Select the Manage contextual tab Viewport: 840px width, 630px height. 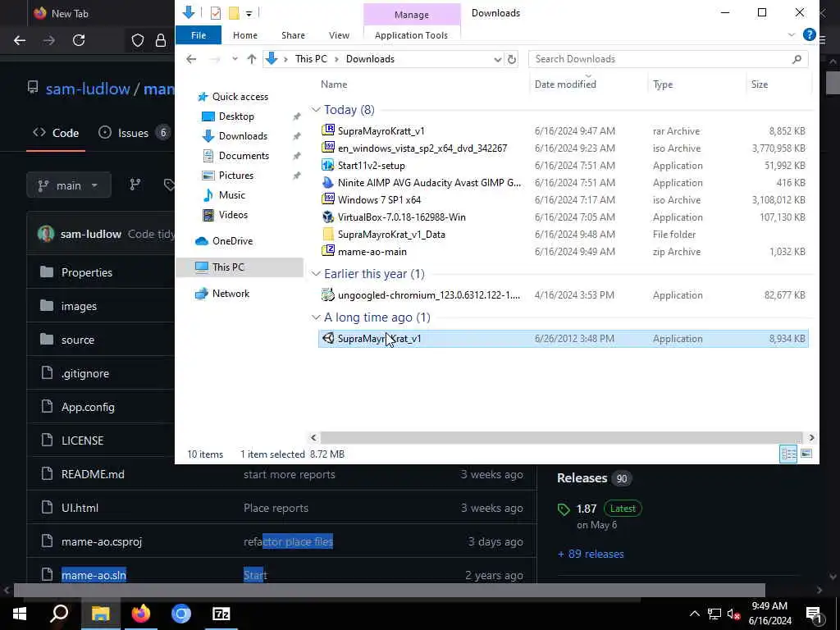click(412, 15)
